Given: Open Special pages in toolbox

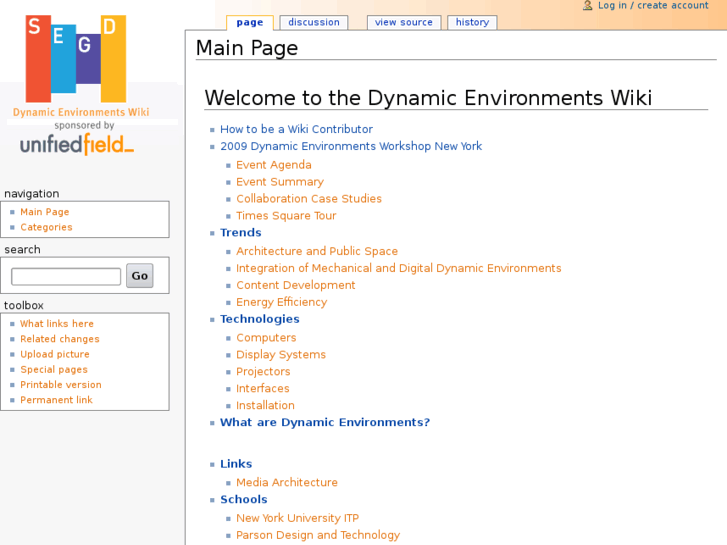Looking at the screenshot, I should (x=54, y=370).
